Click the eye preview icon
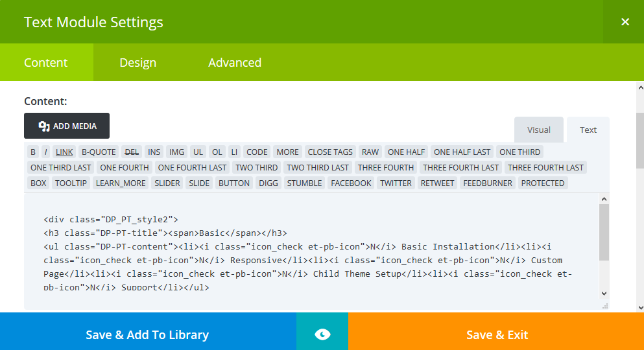 pos(322,334)
